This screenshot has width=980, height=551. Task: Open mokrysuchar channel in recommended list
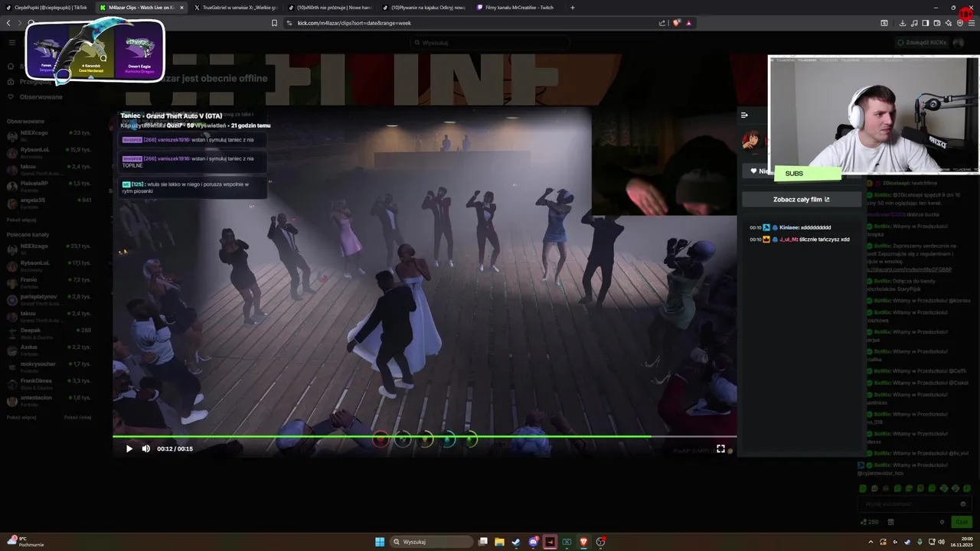(x=49, y=367)
